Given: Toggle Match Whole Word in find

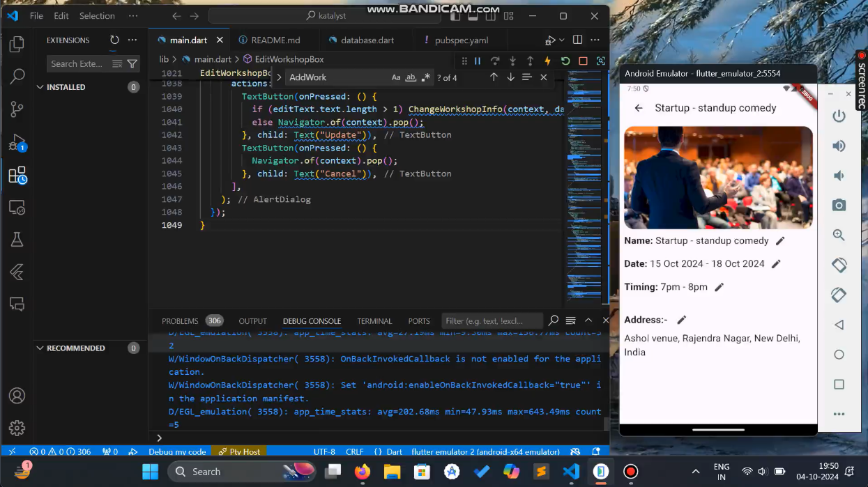Looking at the screenshot, I should pos(411,77).
